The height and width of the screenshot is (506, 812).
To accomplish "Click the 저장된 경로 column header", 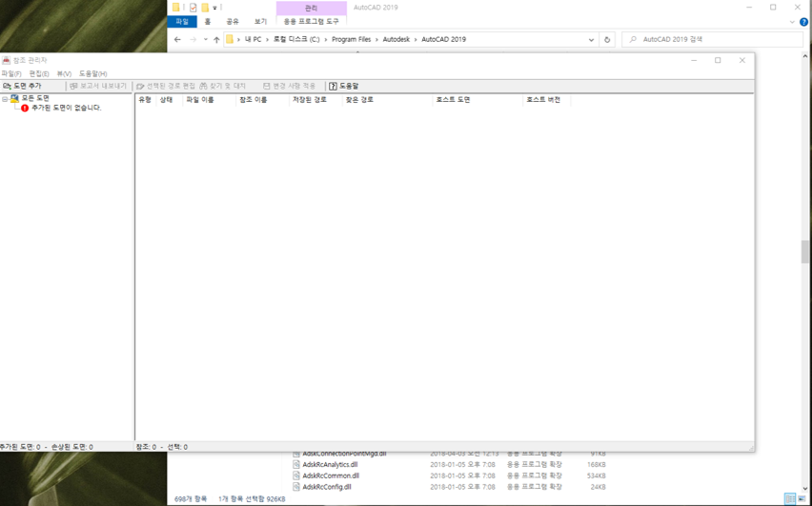I will 315,100.
